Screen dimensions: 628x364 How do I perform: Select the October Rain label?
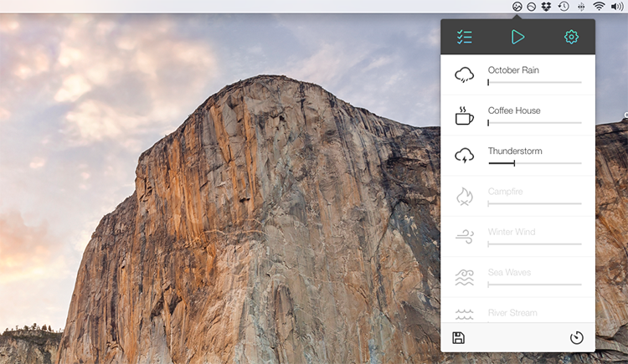click(513, 70)
